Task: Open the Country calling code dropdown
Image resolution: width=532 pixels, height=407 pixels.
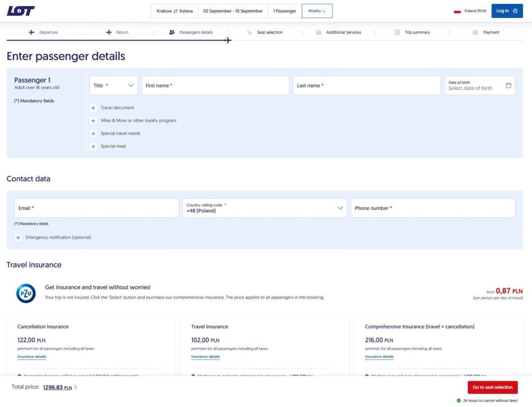Action: point(265,208)
